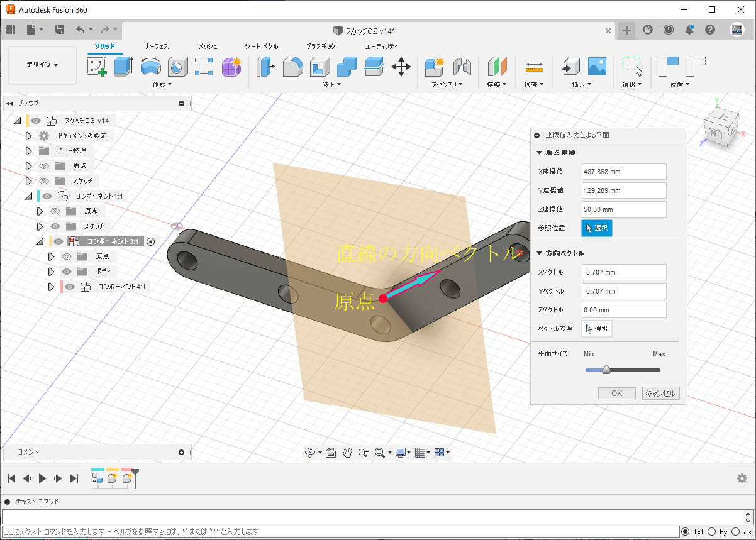Toggle visibility of スケッチ02 v14 root
756x540 pixels.
(x=36, y=121)
